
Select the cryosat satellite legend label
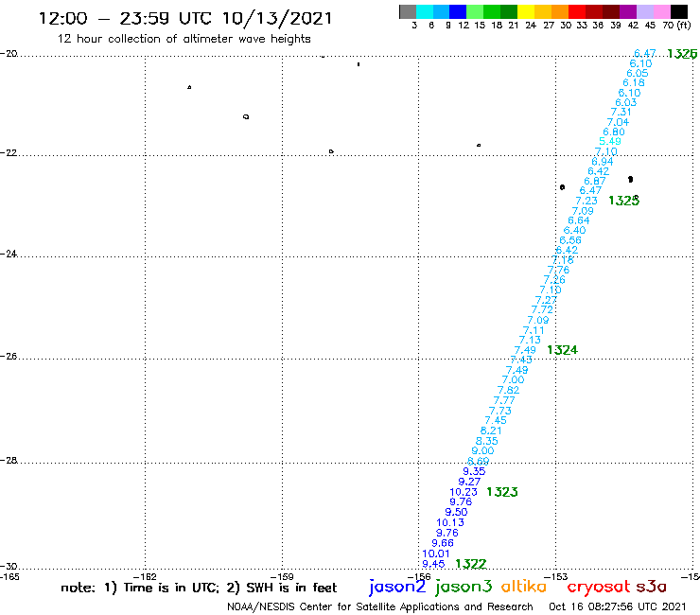tap(599, 588)
